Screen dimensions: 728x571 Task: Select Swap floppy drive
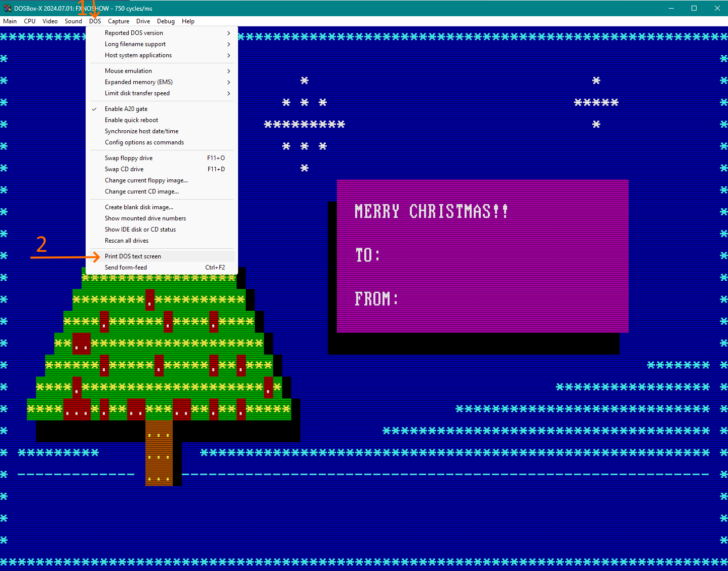click(162, 158)
